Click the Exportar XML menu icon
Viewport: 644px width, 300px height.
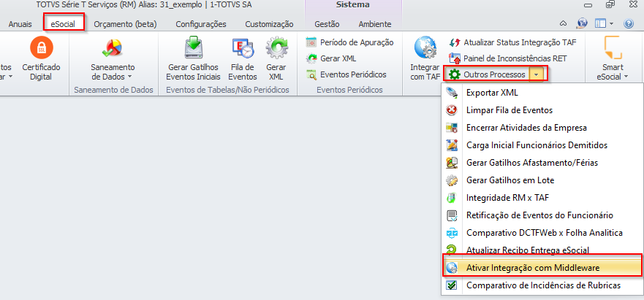coord(452,93)
